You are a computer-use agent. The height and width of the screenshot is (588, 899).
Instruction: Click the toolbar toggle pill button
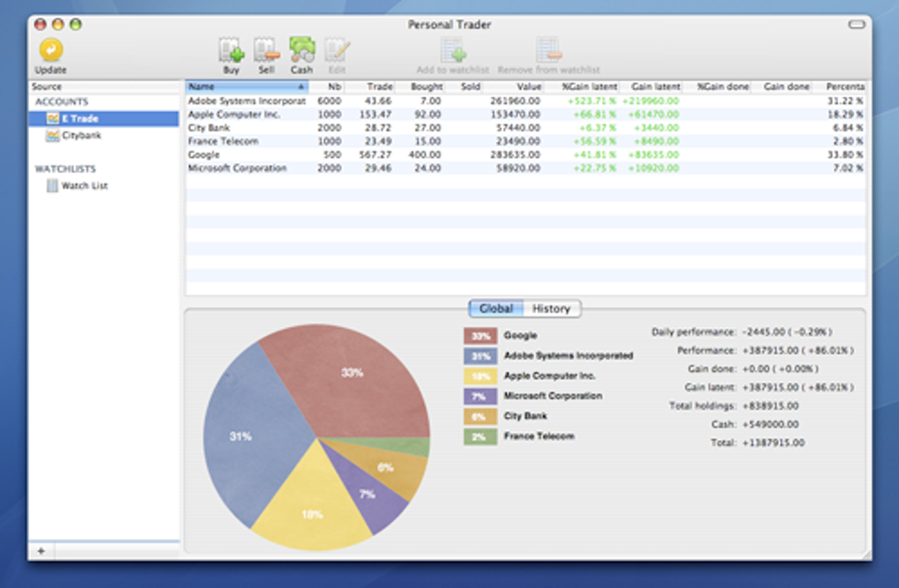tap(857, 25)
